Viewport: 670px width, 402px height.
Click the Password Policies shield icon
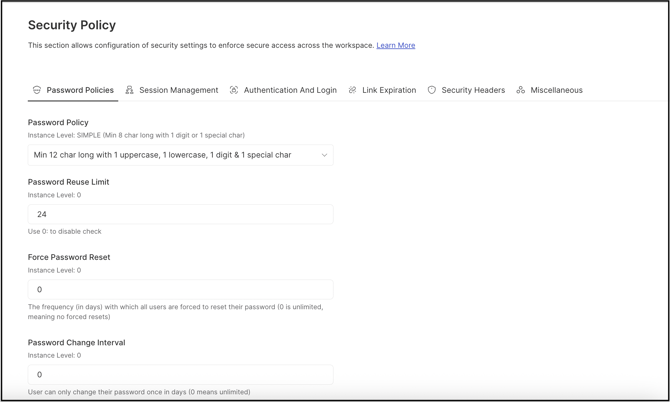tap(37, 90)
